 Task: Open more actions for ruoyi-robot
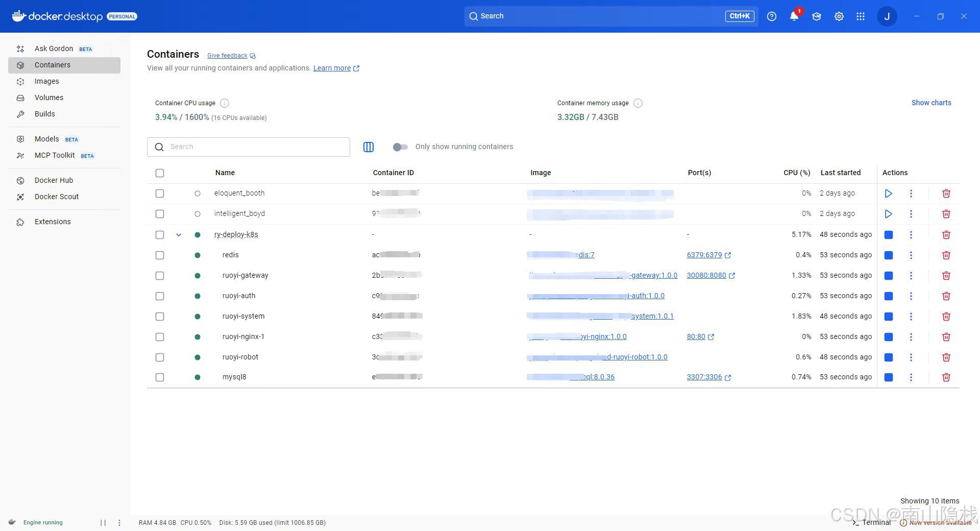coord(911,357)
